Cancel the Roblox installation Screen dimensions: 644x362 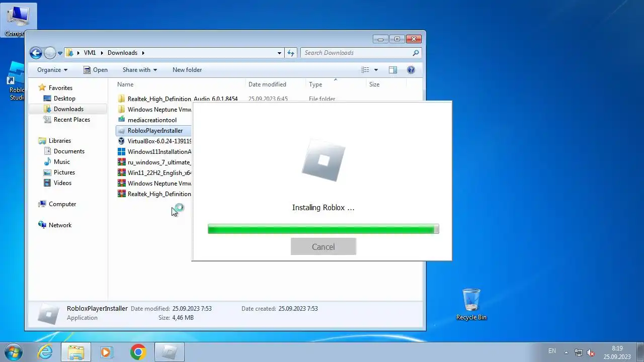pos(324,247)
